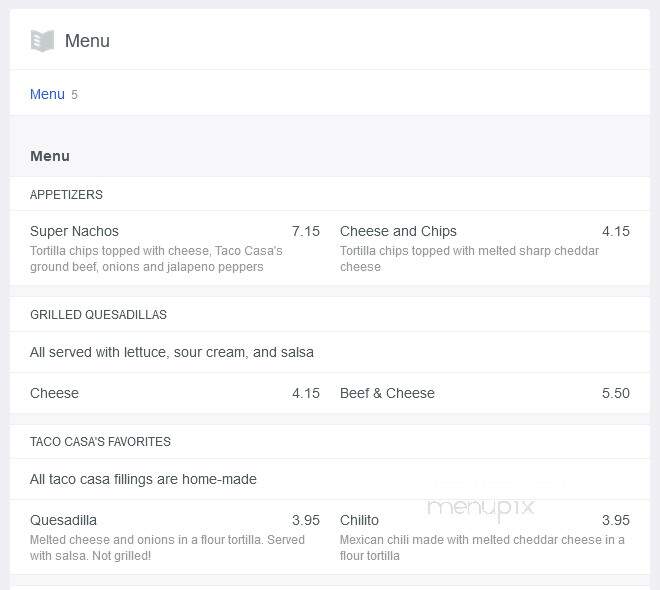The image size is (660, 590).
Task: Open the blue Menu link
Action: (47, 94)
